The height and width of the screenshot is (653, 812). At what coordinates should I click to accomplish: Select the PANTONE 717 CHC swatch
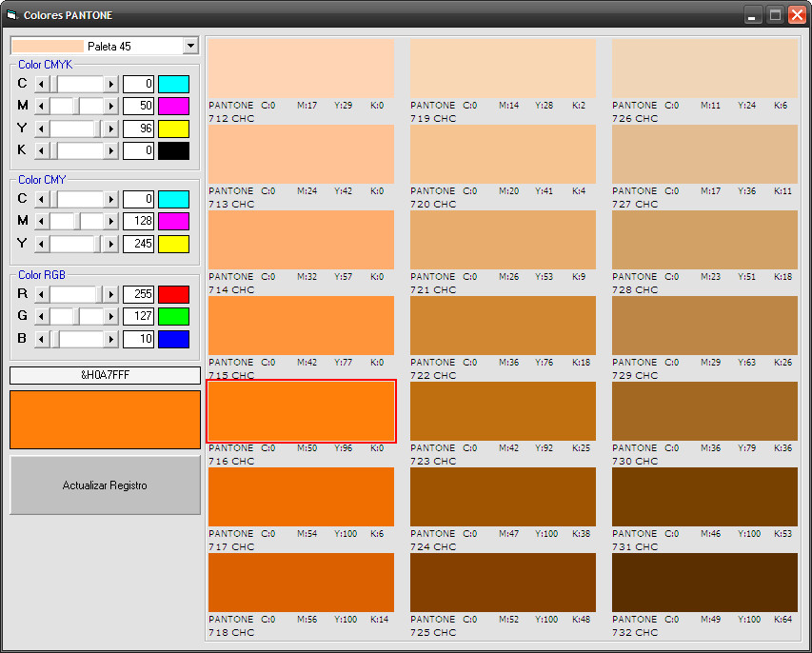tap(302, 497)
